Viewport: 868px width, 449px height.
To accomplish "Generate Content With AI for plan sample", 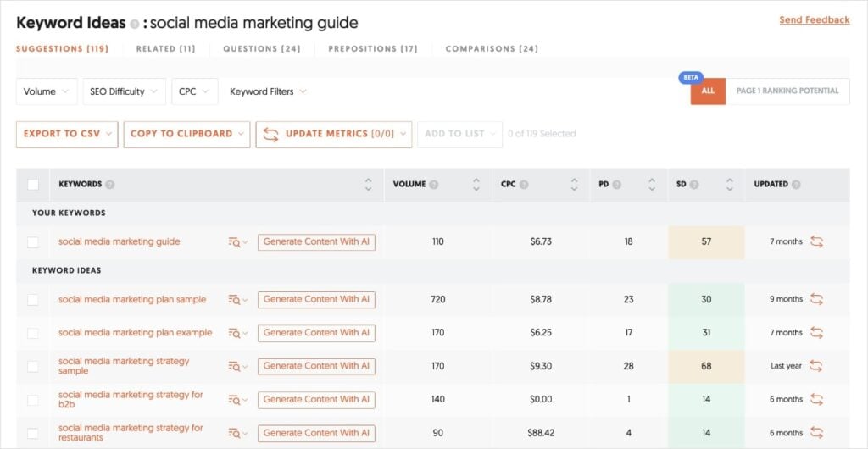I will coord(317,300).
